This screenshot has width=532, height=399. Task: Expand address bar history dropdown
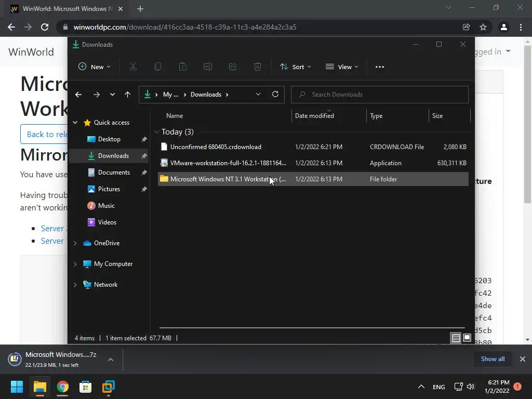point(258,95)
